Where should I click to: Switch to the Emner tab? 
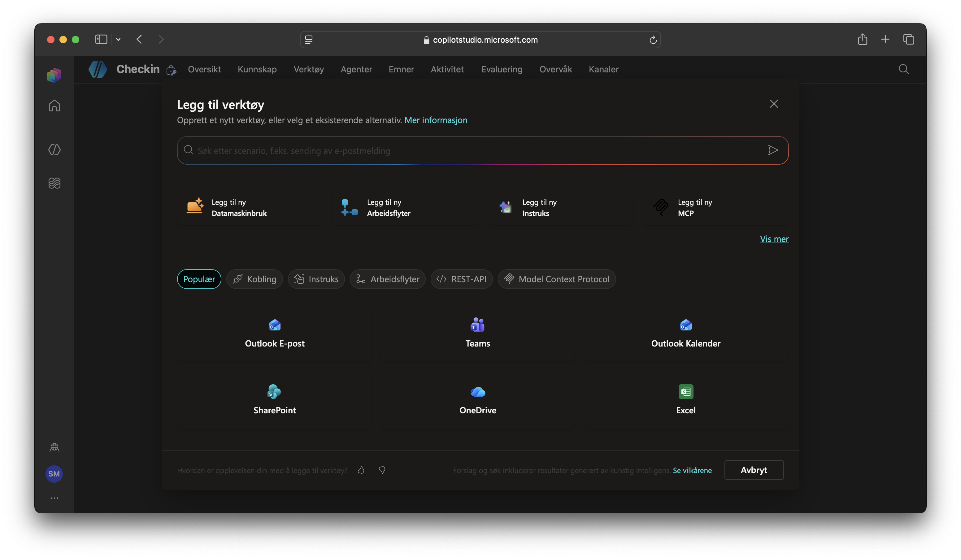click(x=401, y=69)
